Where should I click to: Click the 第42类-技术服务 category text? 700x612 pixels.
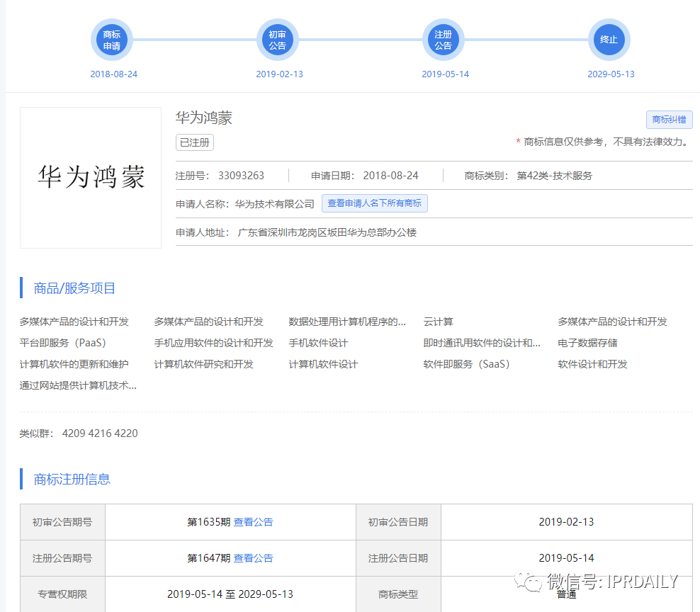coord(555,176)
